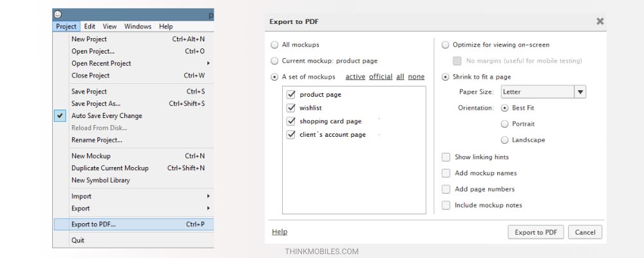Close the Export to PDF dialog
Image resolution: width=644 pixels, height=258 pixels.
click(x=600, y=21)
